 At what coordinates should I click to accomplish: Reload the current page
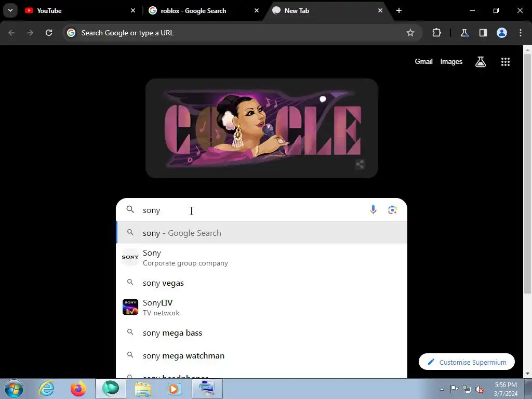(49, 33)
